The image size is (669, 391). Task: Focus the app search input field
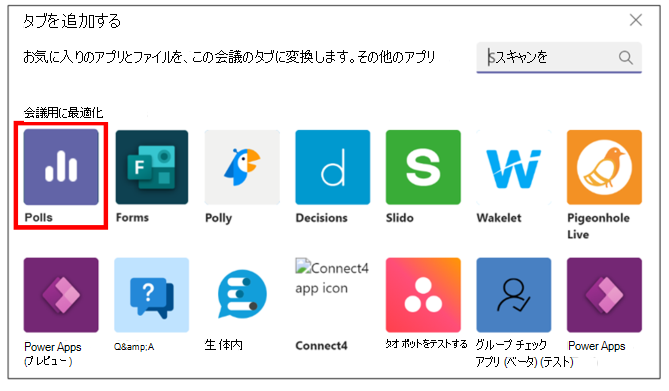click(559, 57)
